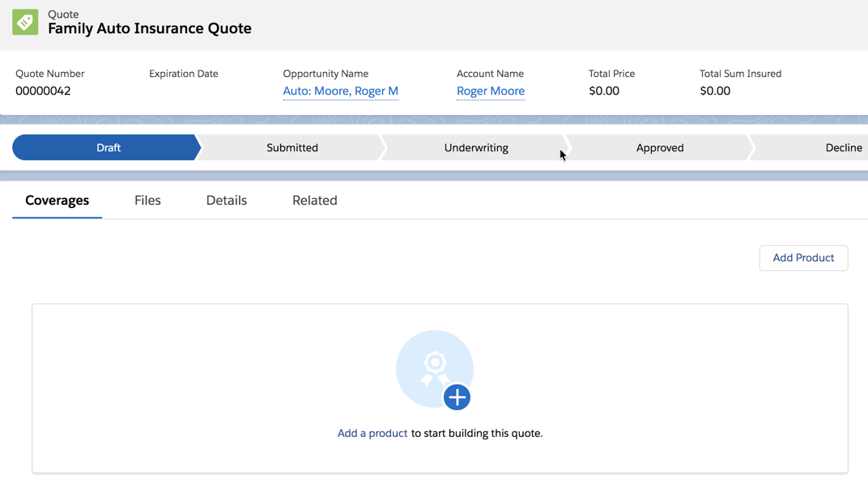
Task: Open the Details tab
Action: pyautogui.click(x=227, y=200)
